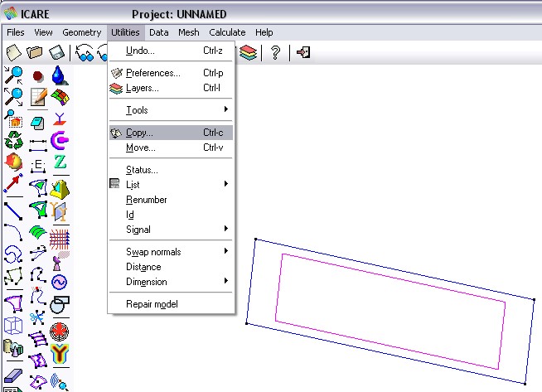542x392 pixels.
Task: Click the layers stack icon in top toolbar
Action: (x=248, y=53)
